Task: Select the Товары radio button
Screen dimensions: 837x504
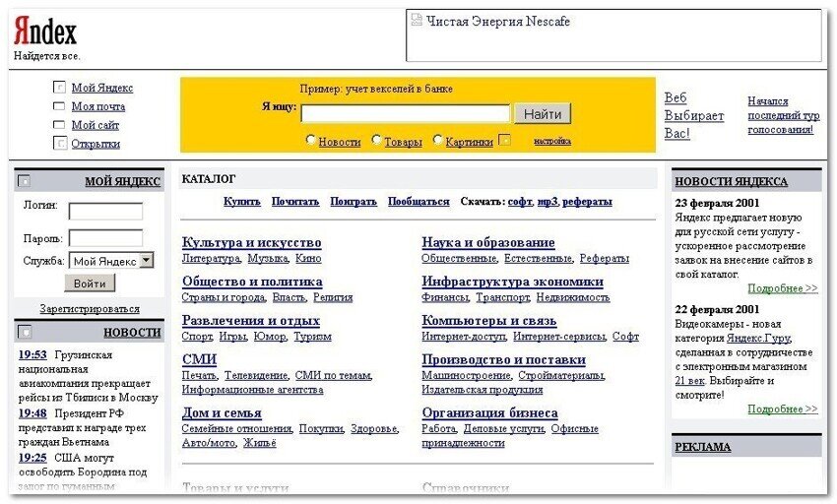Action: point(376,140)
